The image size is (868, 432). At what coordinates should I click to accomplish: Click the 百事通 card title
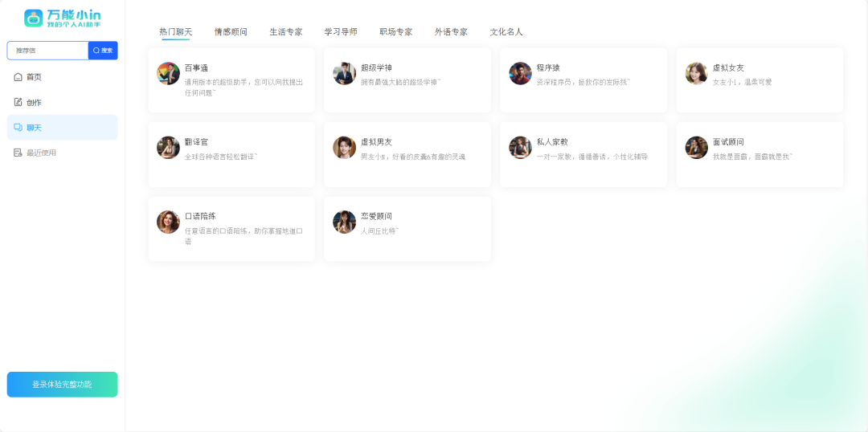[197, 68]
